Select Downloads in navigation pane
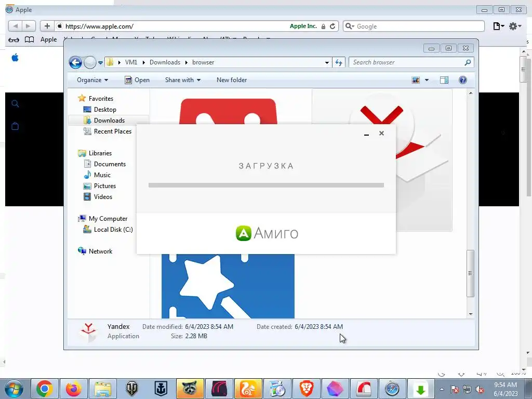532x399 pixels. [x=109, y=121]
